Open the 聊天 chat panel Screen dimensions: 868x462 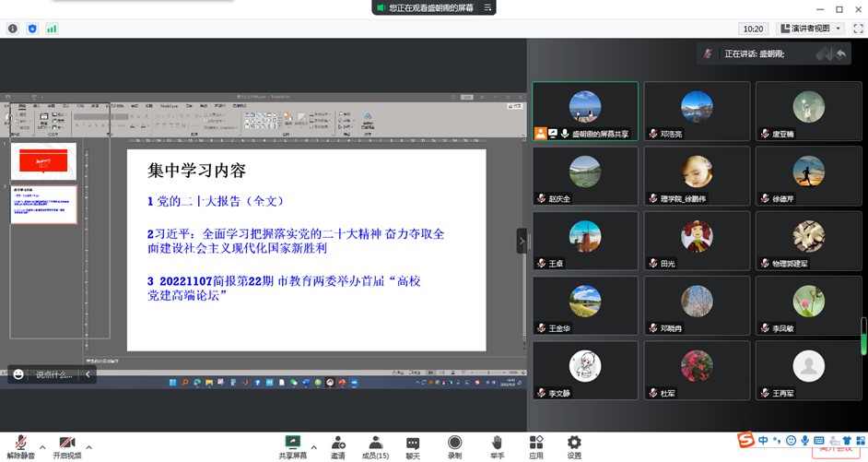point(413,446)
